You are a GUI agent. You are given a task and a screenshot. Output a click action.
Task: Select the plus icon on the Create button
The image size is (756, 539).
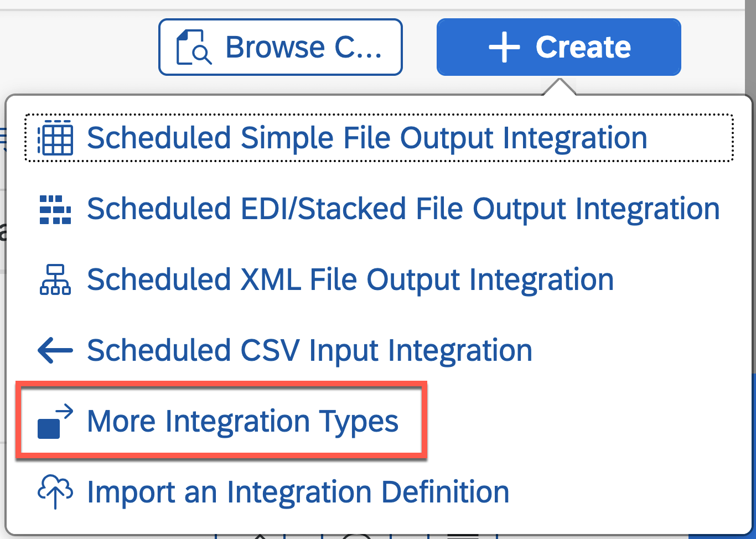point(504,46)
